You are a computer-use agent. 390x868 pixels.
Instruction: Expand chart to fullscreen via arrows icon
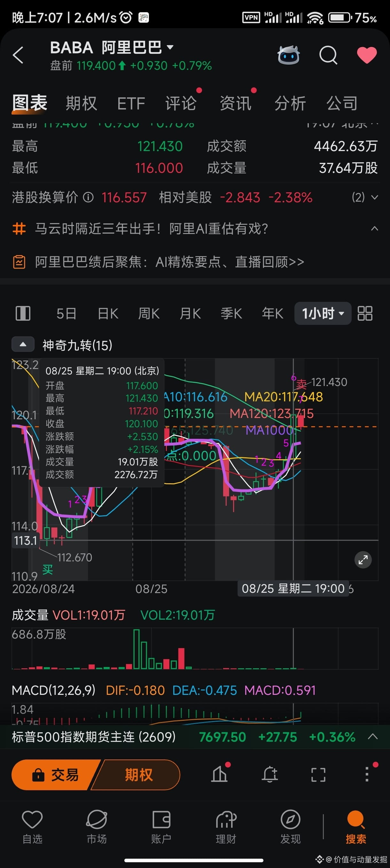click(x=363, y=560)
